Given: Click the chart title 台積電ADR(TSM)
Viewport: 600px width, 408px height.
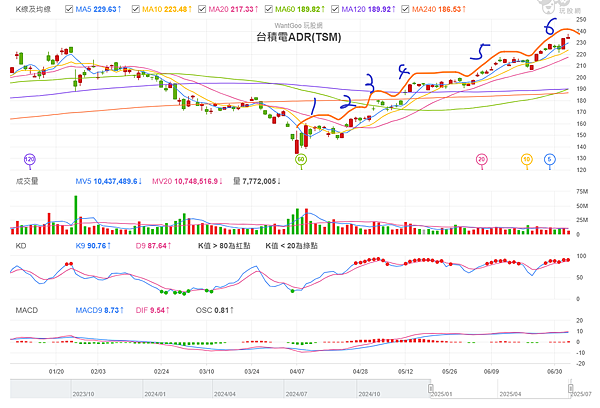Looking at the screenshot, I should (x=299, y=37).
